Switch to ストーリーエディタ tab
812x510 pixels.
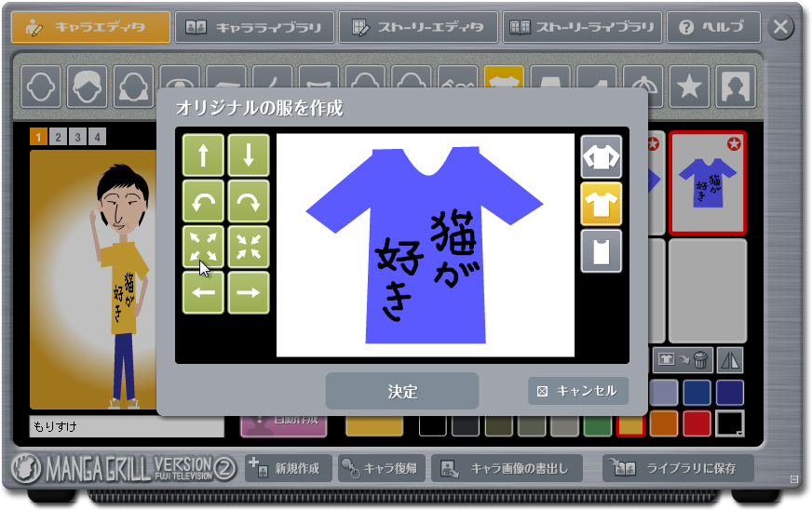pyautogui.click(x=418, y=27)
